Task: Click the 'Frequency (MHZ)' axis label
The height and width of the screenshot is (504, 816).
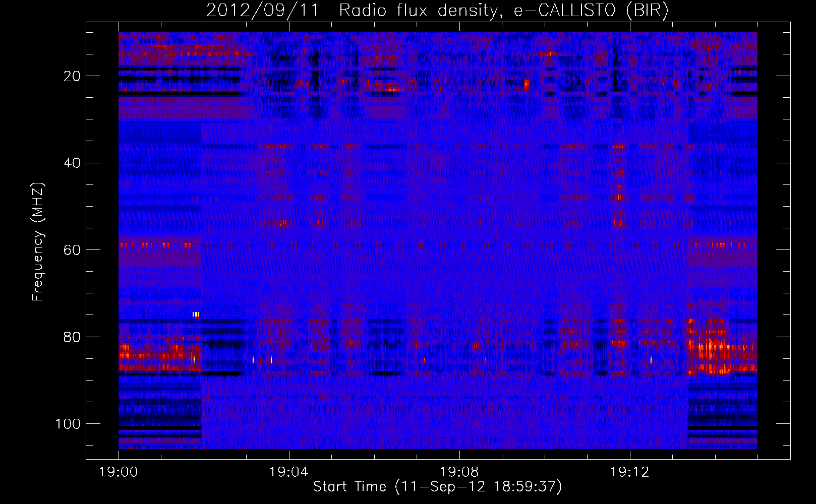Action: [x=38, y=241]
